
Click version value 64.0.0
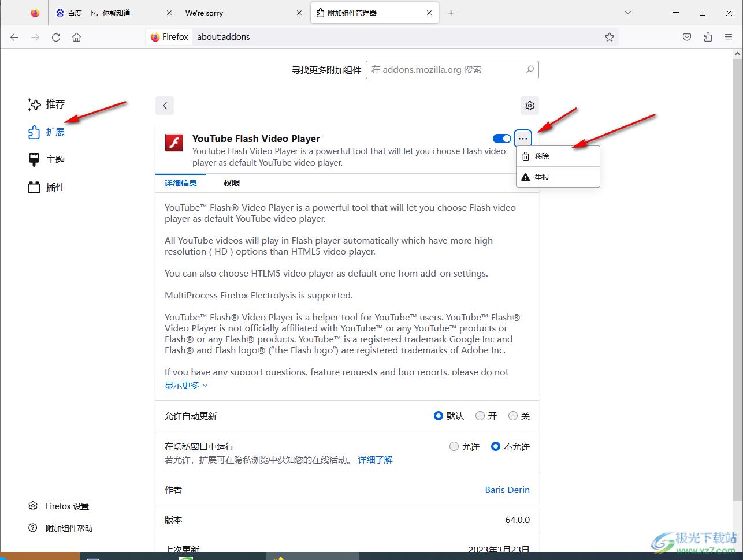(518, 520)
